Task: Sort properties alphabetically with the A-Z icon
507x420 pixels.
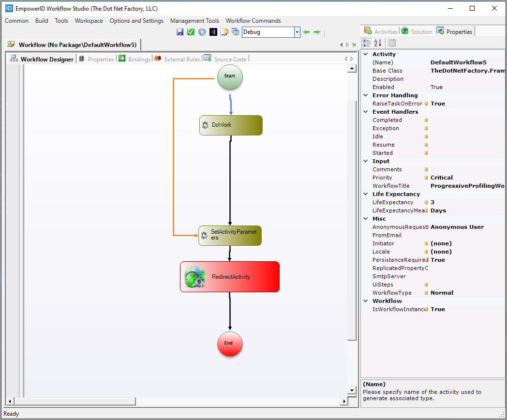Action: [377, 43]
